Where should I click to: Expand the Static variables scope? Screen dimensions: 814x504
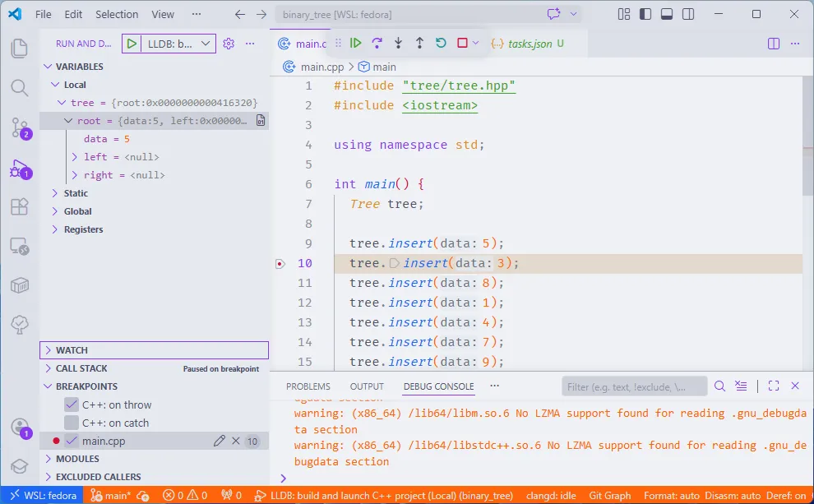[55, 193]
